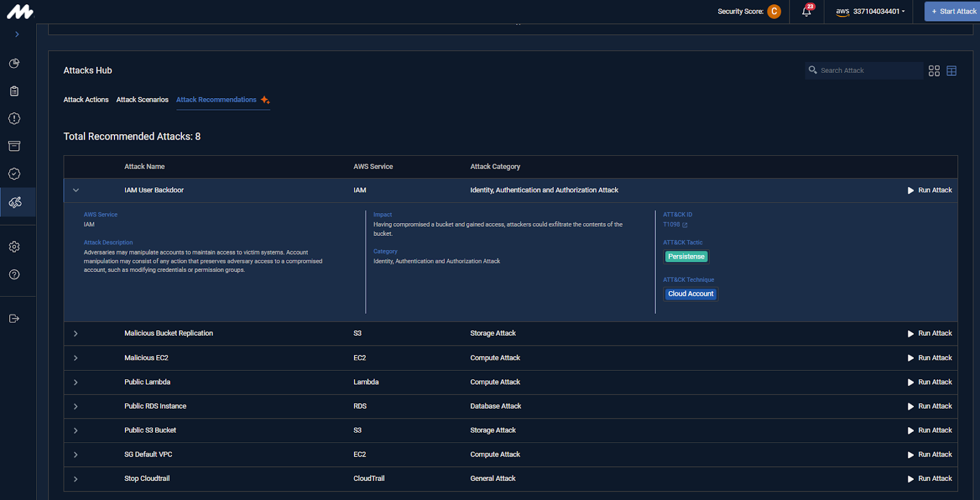
Task: Run Attack for Malicious EC2
Action: 930,358
